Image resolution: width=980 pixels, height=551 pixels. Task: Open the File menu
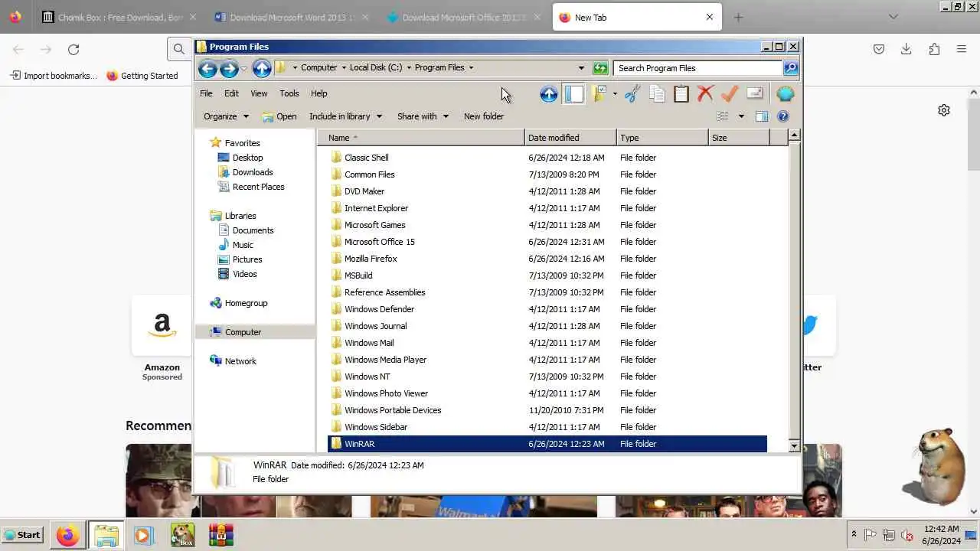(206, 93)
